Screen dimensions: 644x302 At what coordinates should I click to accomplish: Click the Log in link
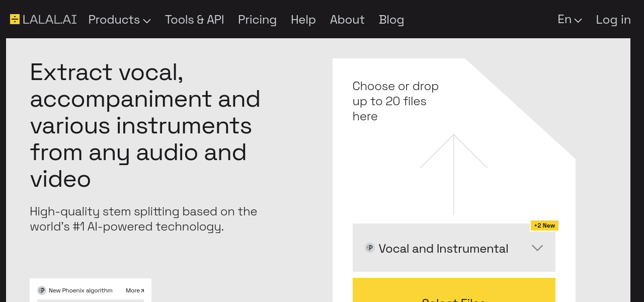tap(613, 20)
